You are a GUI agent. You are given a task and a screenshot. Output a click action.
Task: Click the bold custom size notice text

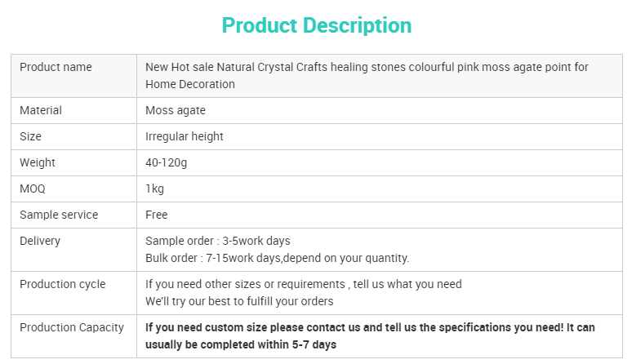point(370,336)
